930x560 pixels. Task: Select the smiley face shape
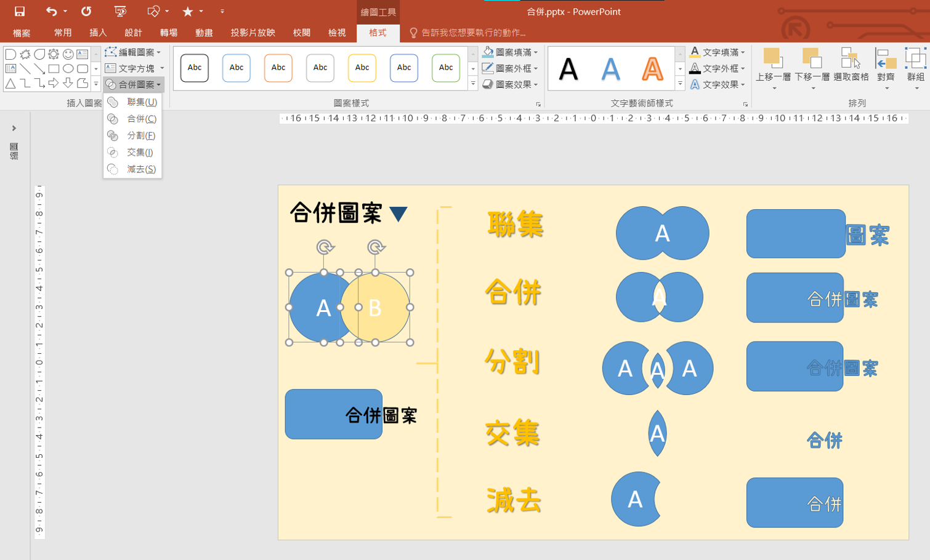(68, 54)
